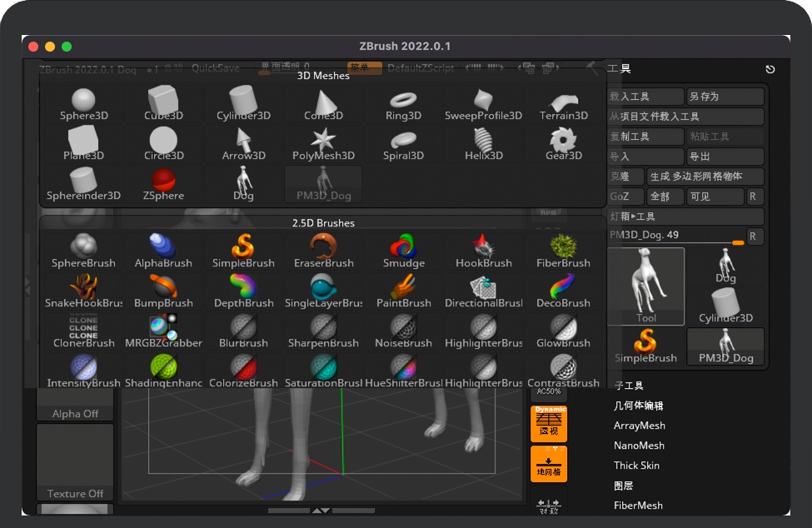Viewport: 812px width, 528px height.
Task: Expand the 子工具 subpalette
Action: [x=629, y=386]
